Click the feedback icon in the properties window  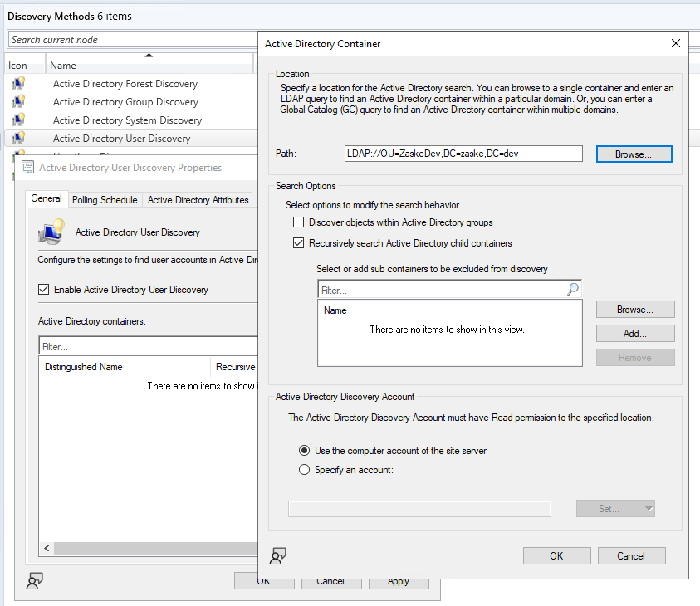pyautogui.click(x=34, y=580)
